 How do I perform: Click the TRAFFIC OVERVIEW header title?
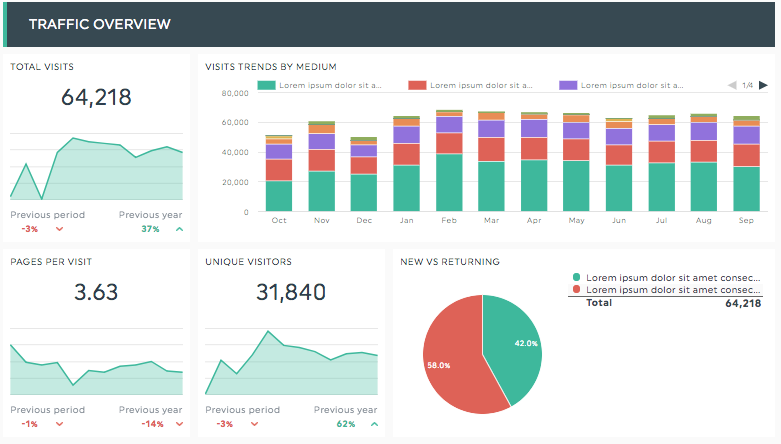(100, 24)
